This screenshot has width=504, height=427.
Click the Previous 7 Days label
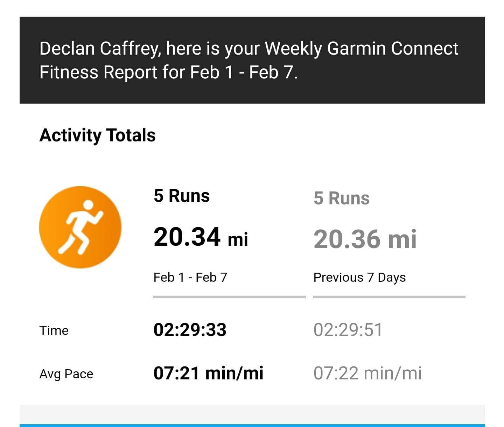tap(359, 278)
